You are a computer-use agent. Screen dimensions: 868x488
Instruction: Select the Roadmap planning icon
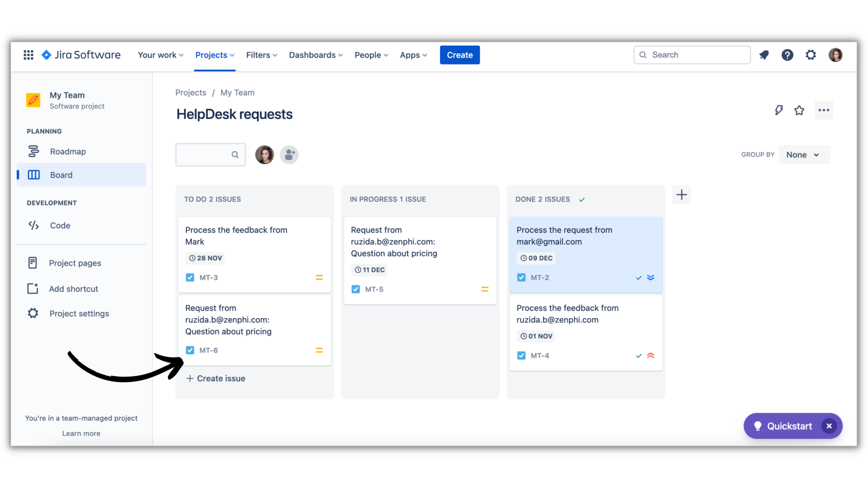coord(33,151)
